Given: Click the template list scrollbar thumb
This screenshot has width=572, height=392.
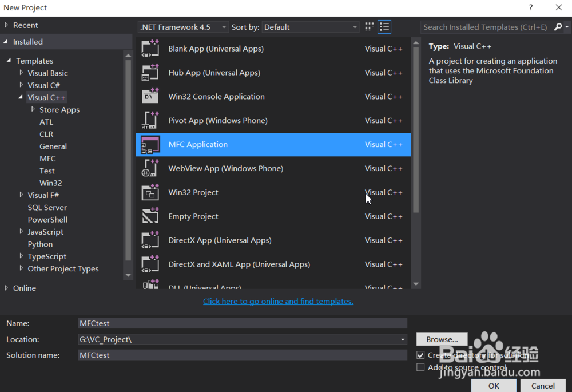Looking at the screenshot, I should [x=416, y=129].
